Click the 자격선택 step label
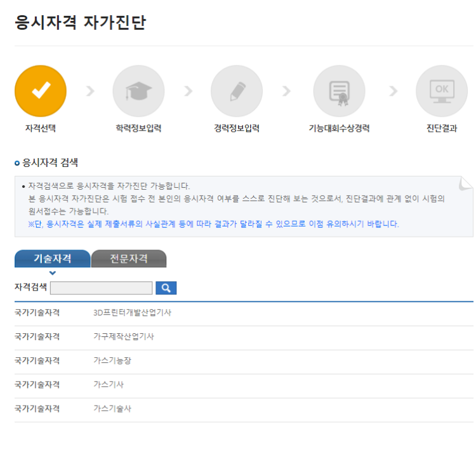 [41, 128]
